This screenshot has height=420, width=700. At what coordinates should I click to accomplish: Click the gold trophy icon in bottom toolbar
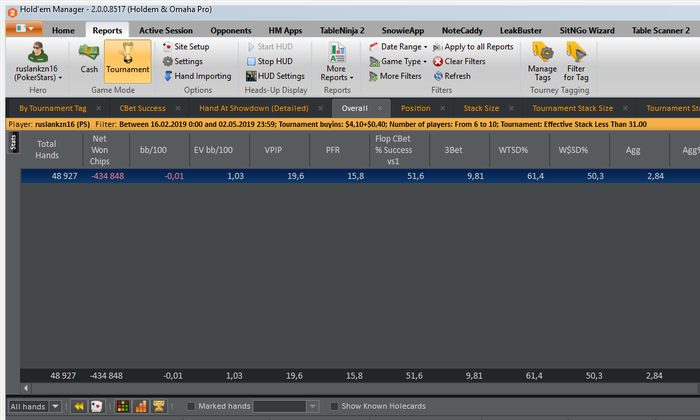[x=158, y=406]
